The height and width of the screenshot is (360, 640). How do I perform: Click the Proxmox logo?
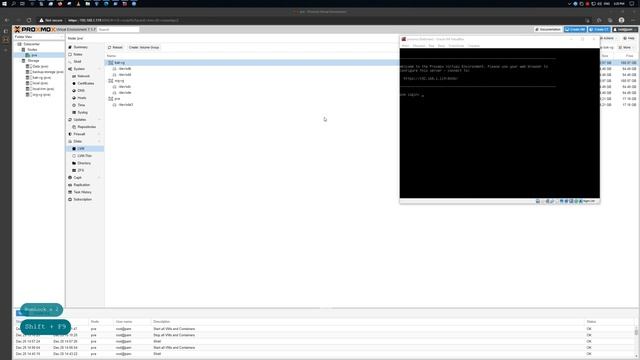(35, 29)
